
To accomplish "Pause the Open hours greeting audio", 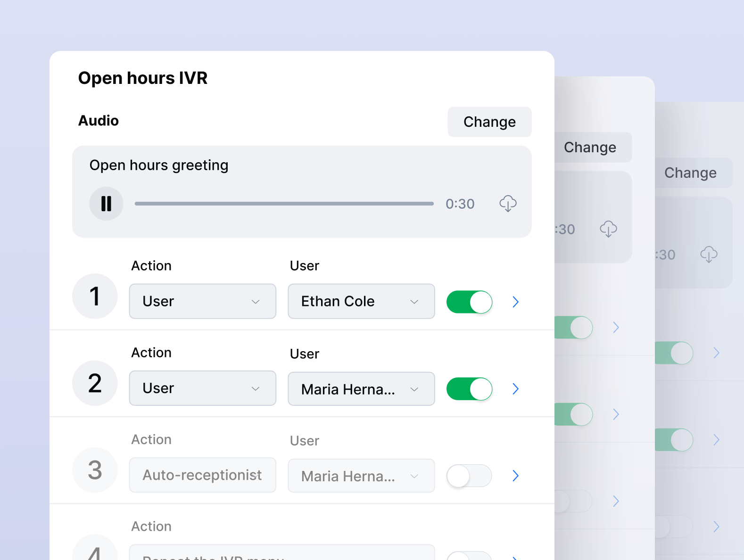I will [x=106, y=204].
